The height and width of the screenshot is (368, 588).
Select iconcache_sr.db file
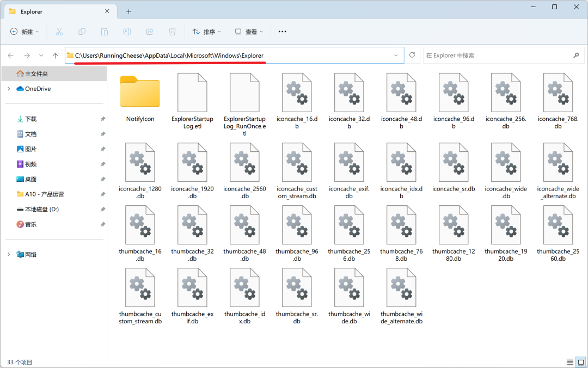[x=454, y=168]
